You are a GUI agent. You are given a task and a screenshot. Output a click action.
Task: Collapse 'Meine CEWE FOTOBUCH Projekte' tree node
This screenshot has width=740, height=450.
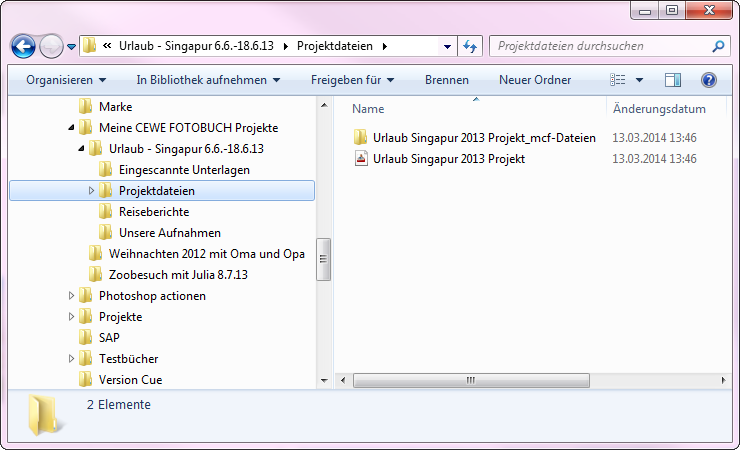click(71, 127)
